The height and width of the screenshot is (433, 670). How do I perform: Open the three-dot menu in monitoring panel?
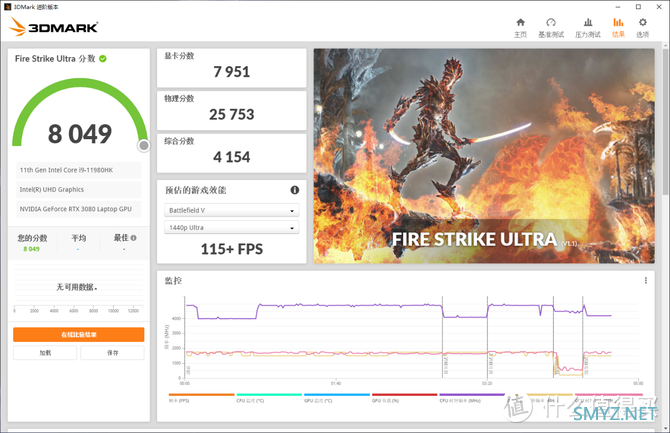pos(646,281)
